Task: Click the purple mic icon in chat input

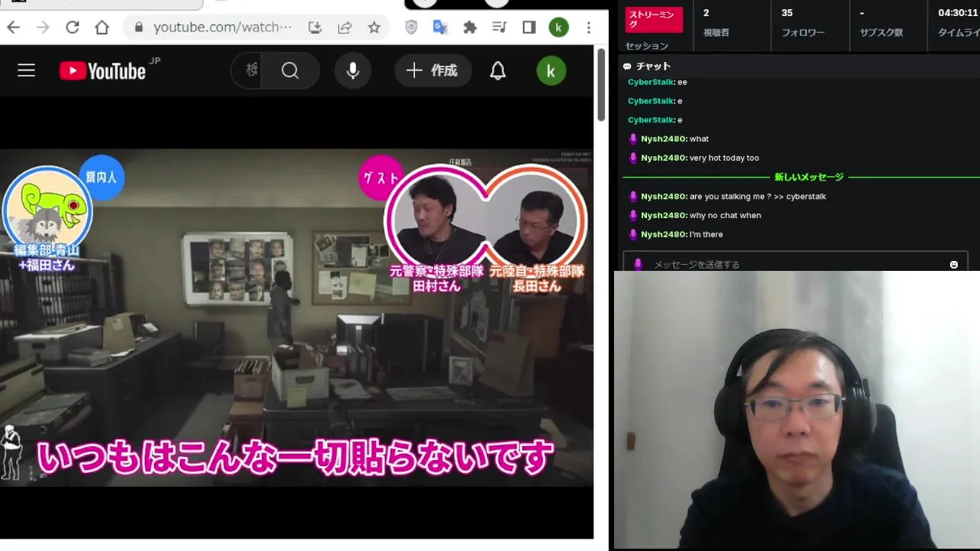Action: pos(638,264)
